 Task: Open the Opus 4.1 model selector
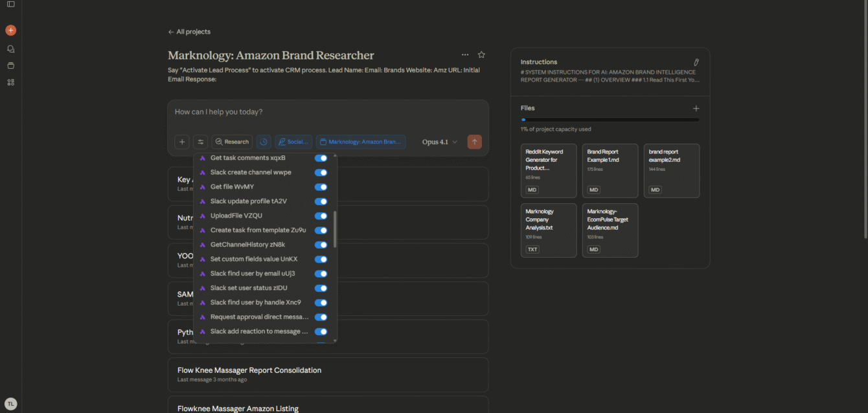tap(439, 142)
